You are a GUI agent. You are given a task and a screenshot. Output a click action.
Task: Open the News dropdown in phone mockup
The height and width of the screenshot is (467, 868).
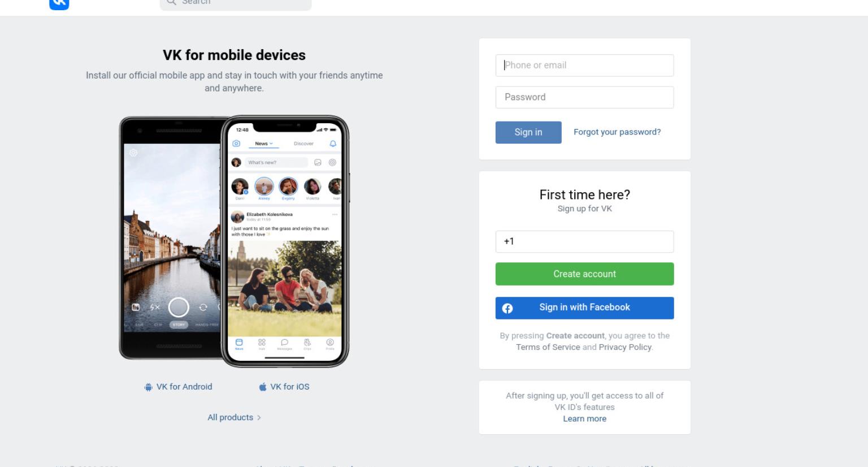(263, 144)
